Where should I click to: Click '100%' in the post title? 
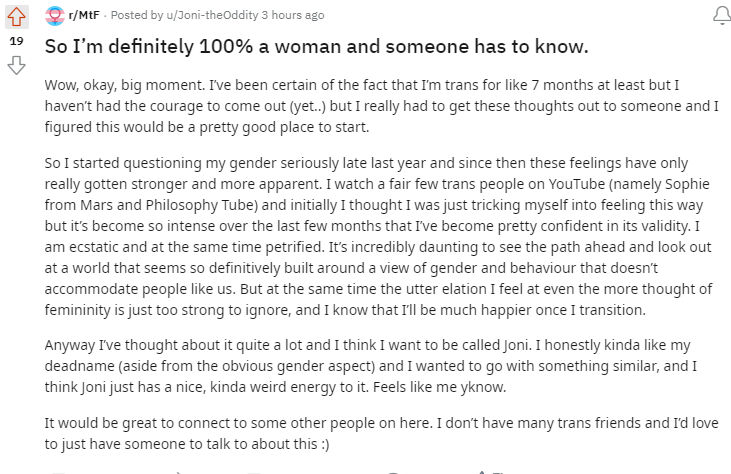pos(226,47)
